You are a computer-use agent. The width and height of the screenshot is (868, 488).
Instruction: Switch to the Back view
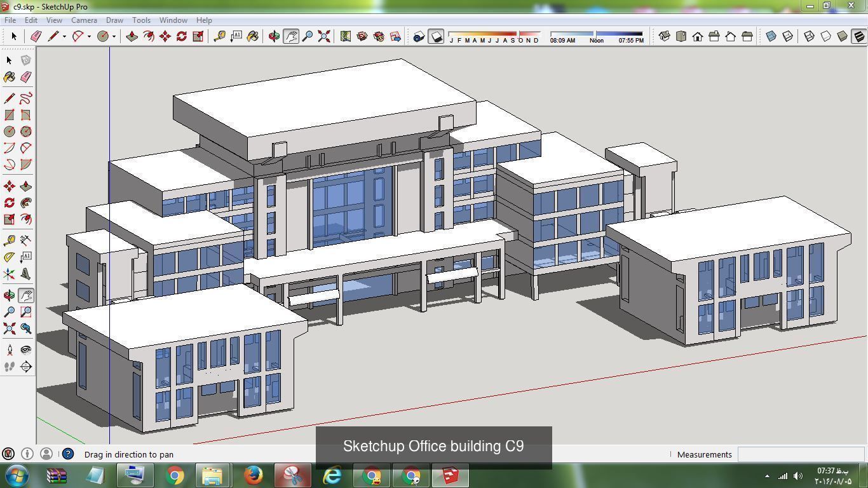(730, 36)
